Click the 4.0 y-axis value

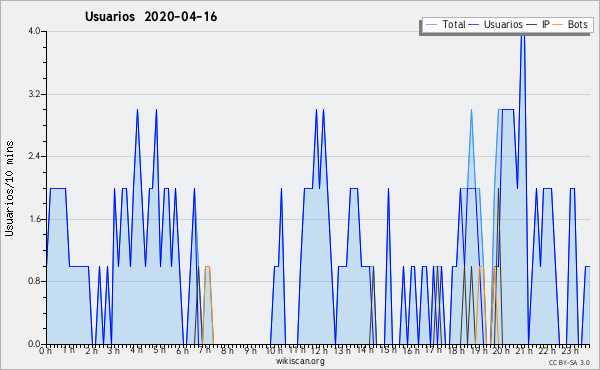point(34,31)
